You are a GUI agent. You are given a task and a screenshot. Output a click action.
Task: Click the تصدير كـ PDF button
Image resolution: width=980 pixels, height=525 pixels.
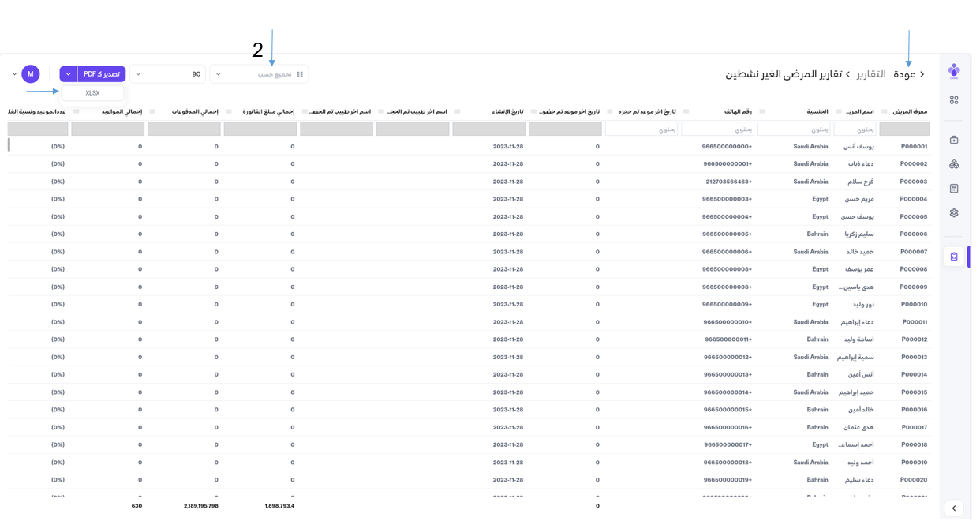pos(102,74)
